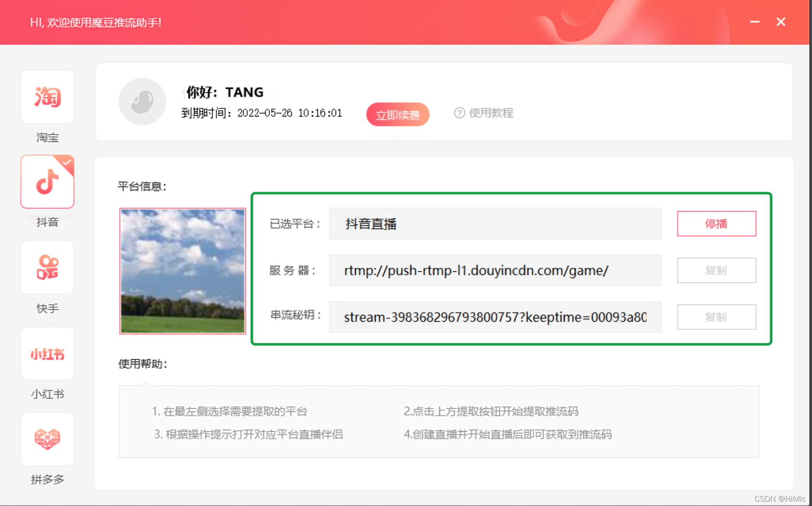Select the Taobao (淘宝) platform icon
Viewport: 812px width, 506px height.
(47, 97)
